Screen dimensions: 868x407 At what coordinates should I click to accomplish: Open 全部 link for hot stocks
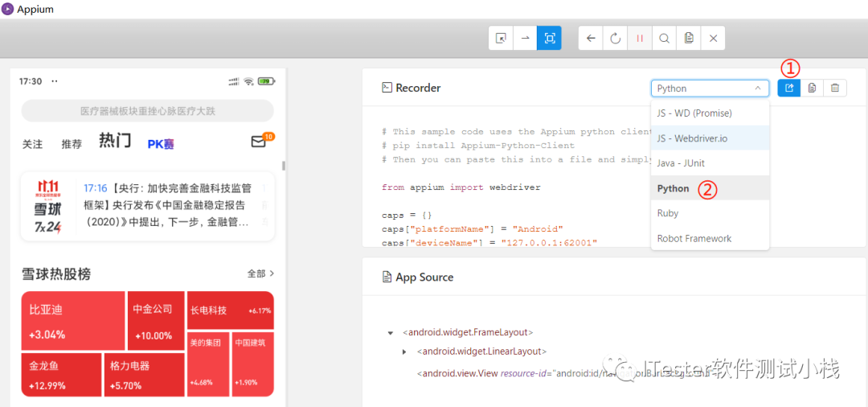(x=261, y=273)
